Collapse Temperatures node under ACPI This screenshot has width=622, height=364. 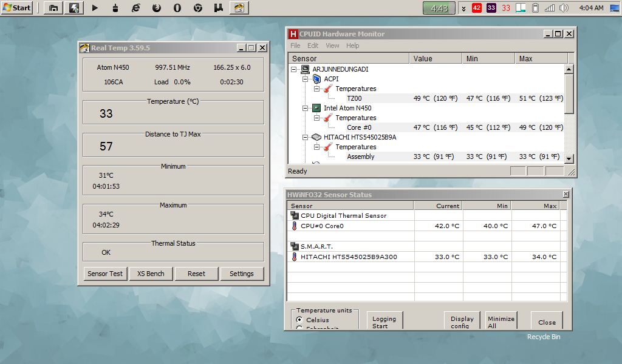pyautogui.click(x=316, y=89)
